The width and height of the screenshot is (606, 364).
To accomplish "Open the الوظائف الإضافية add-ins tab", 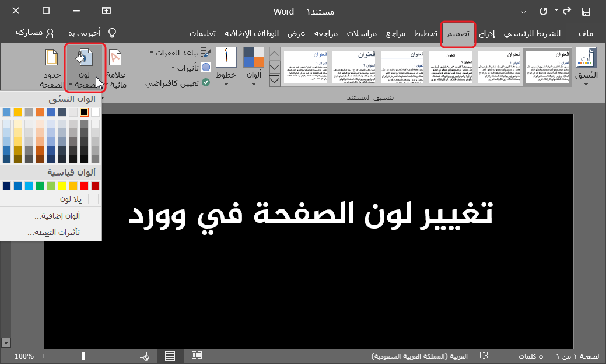I will tap(251, 34).
